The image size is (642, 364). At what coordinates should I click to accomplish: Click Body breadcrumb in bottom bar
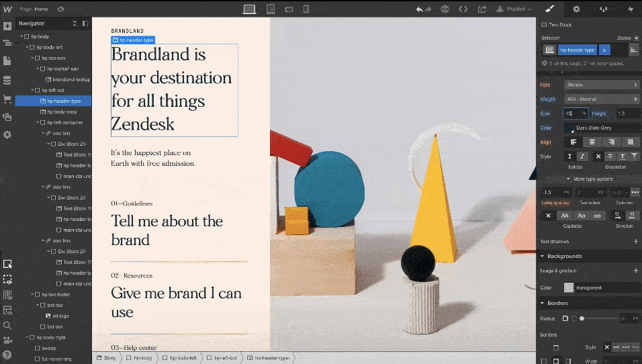(106, 358)
